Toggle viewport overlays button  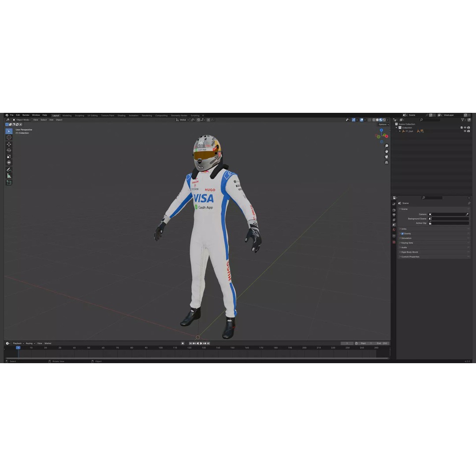tap(361, 120)
